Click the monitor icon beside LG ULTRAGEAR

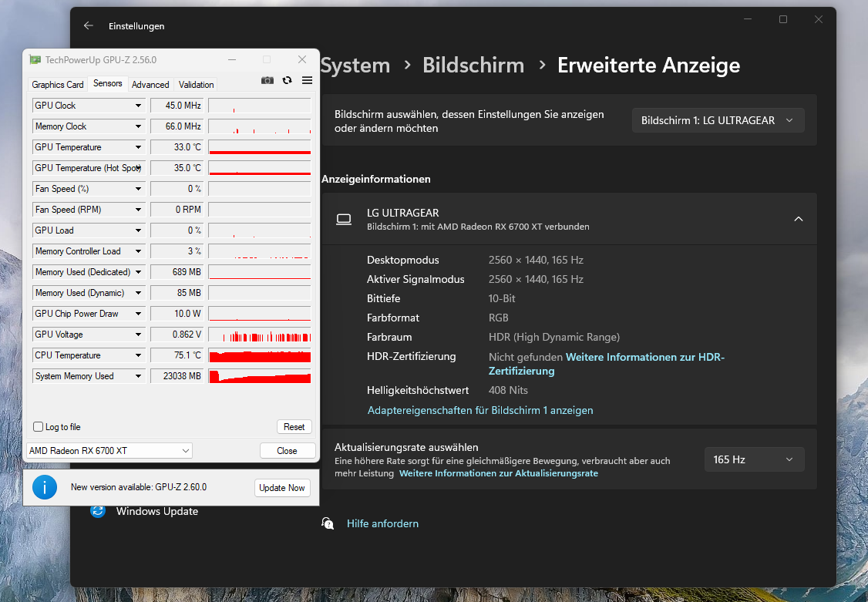344,219
